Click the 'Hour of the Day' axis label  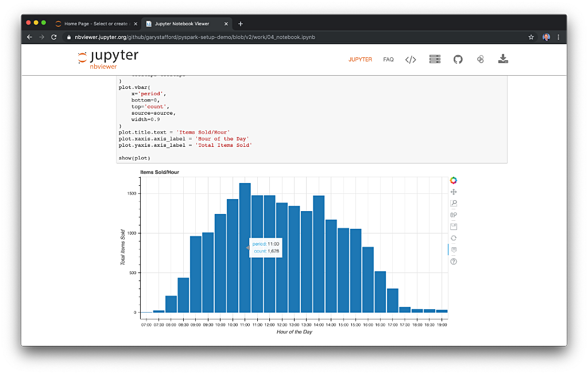point(295,332)
